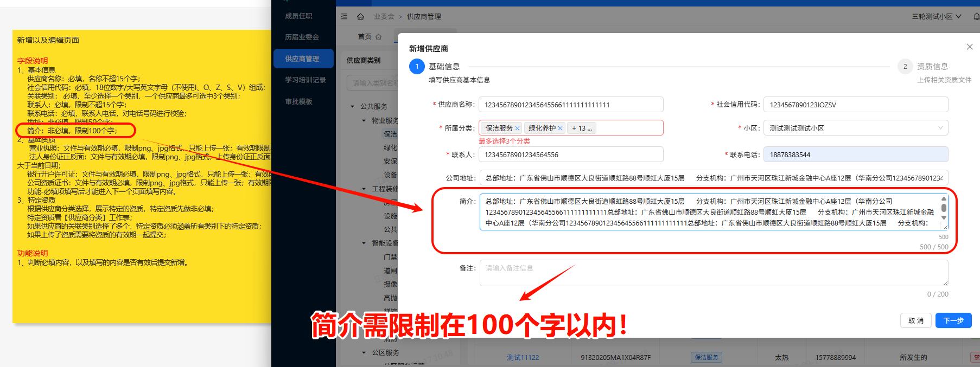Screen dimensions: 980x367
Task: Open the 小区 dropdown showing 测试测试测试小区
Action: [856, 128]
